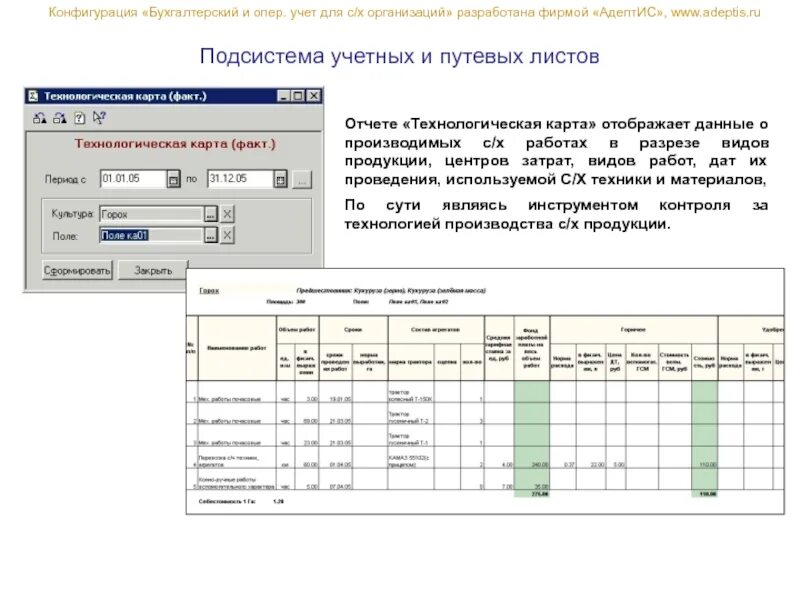Click the Горох link in the report
Screen dimensions: 800x600
click(209, 290)
